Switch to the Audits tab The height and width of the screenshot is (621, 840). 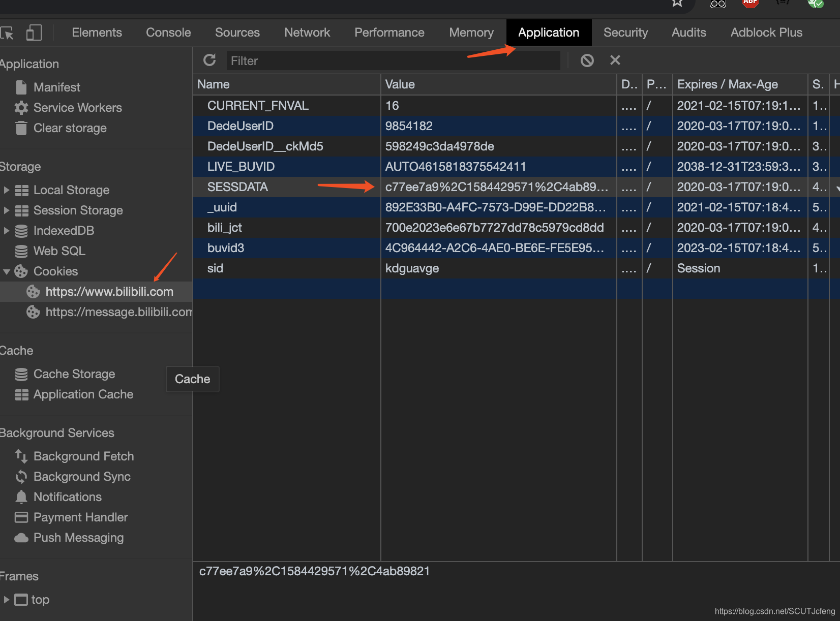pyautogui.click(x=689, y=33)
